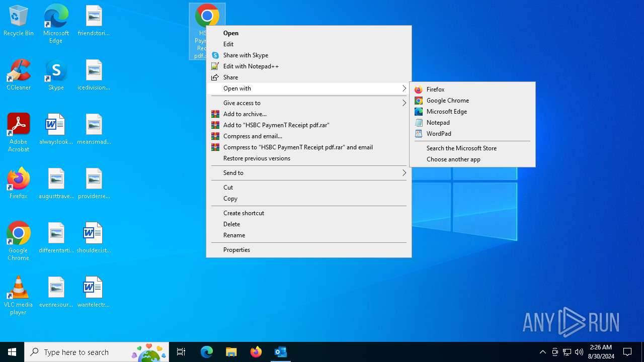Open VLC media player shortcut
The image size is (644, 362).
[x=19, y=296]
